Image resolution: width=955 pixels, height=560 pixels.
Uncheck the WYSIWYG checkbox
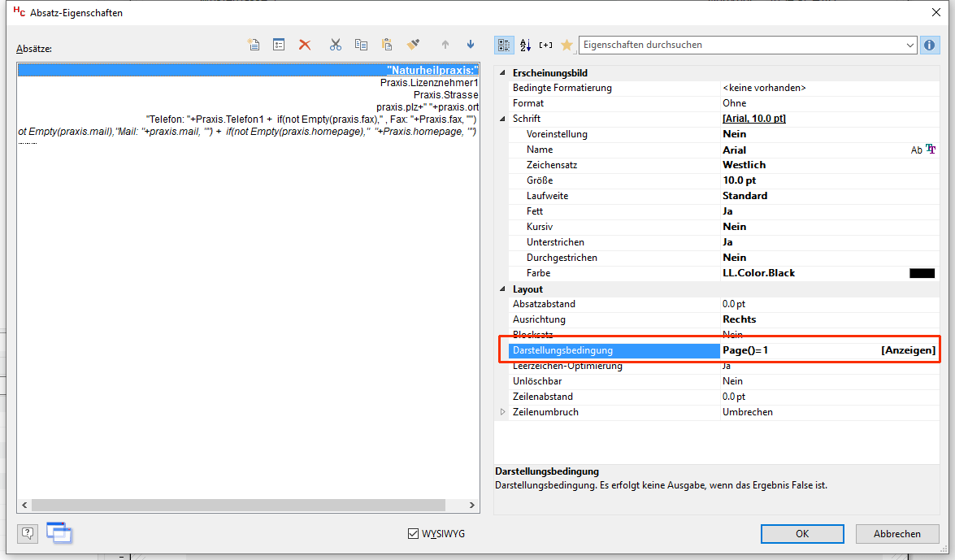click(x=414, y=534)
